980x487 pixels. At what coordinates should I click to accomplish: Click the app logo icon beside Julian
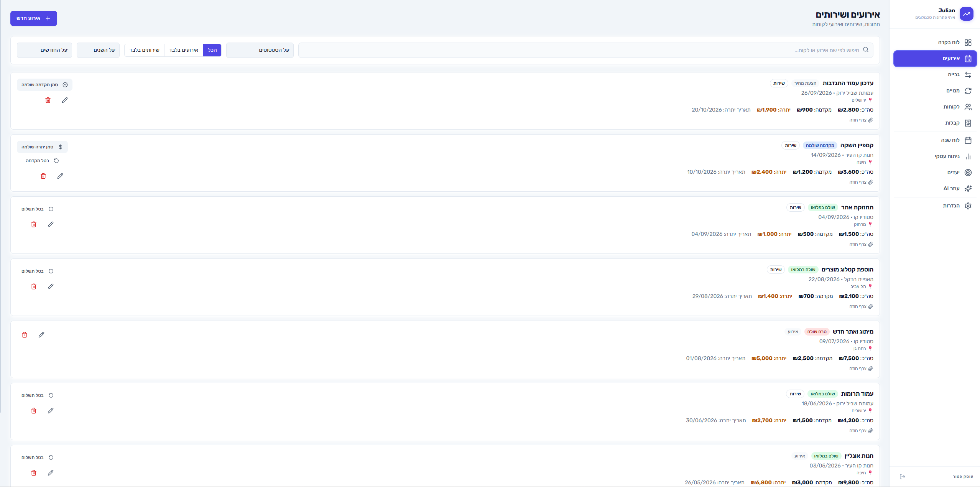(967, 14)
